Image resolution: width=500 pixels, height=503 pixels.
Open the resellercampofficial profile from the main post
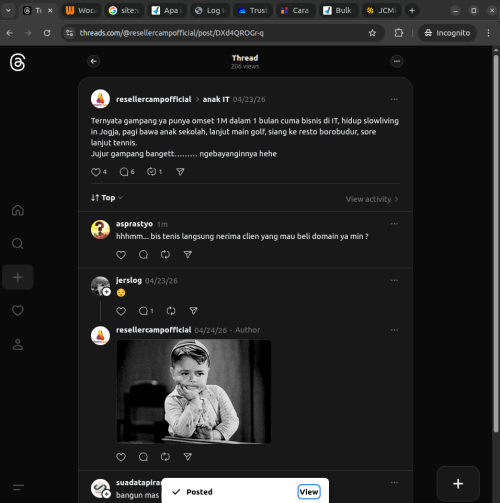(153, 99)
